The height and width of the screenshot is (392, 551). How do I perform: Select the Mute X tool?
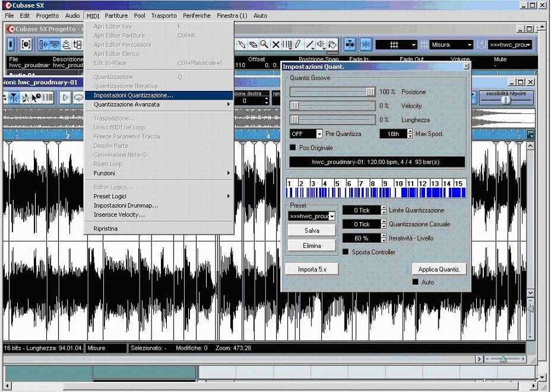coord(275,45)
